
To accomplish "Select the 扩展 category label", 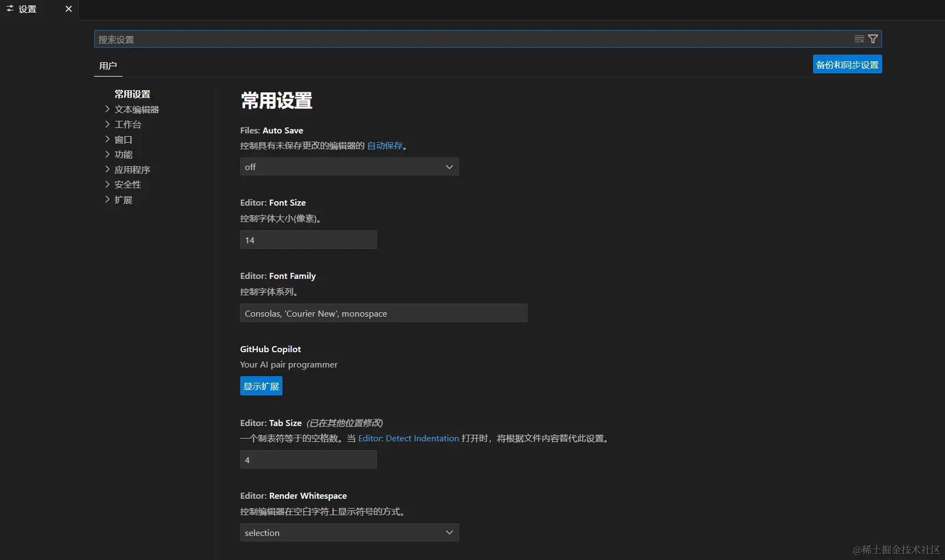I will click(x=124, y=200).
